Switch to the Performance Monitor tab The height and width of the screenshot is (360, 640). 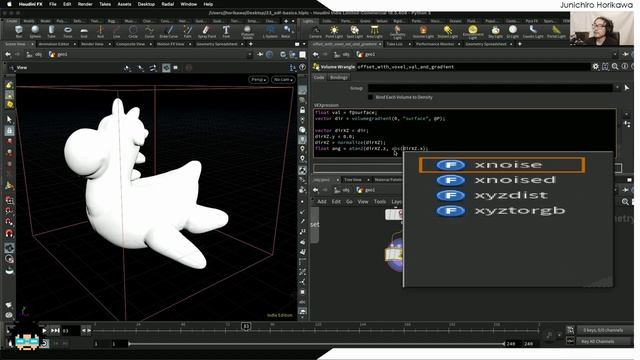(x=435, y=44)
